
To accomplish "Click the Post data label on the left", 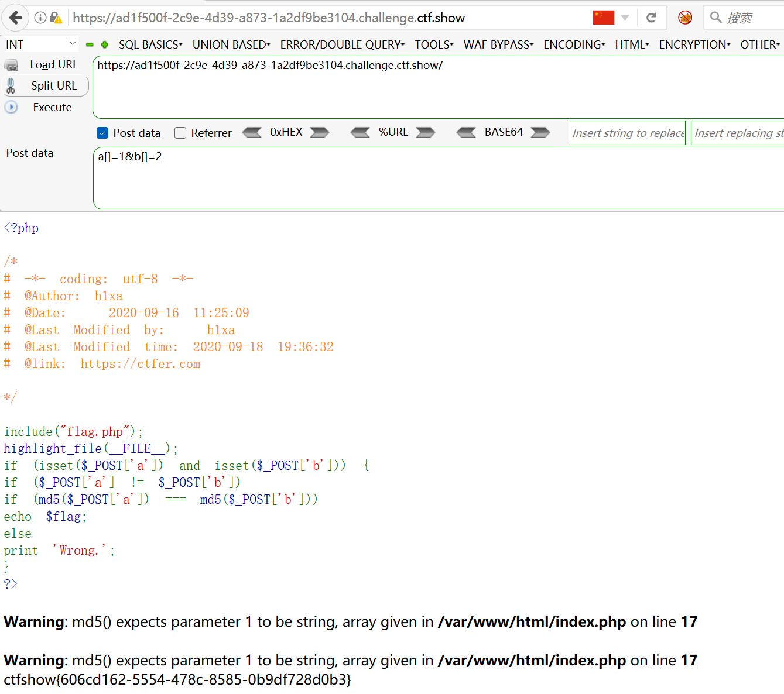I will point(30,153).
